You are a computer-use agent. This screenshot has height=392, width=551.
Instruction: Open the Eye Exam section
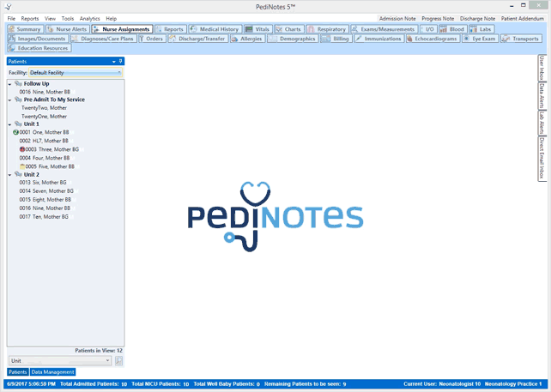[480, 39]
